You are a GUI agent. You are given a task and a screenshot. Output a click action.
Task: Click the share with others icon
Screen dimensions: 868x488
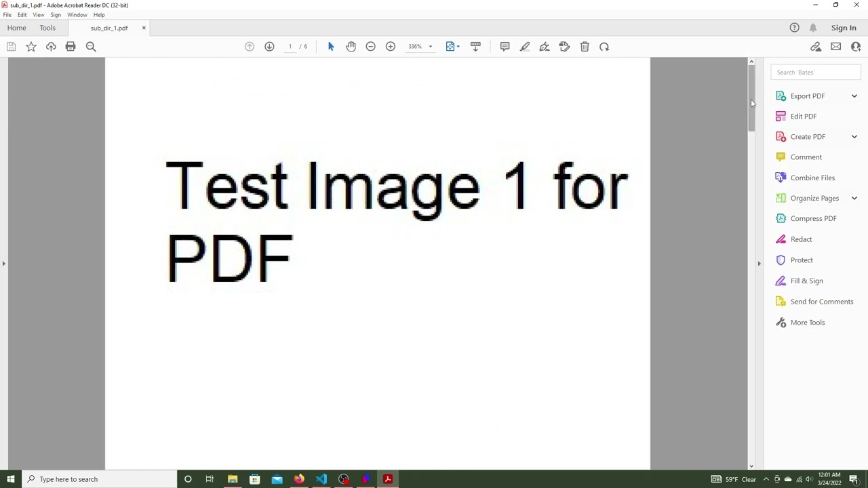coord(856,47)
